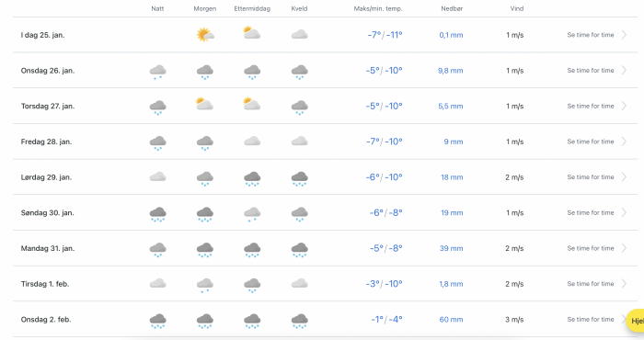Open 'Se time for time' for Lørdag 29. jan.

[x=591, y=177]
